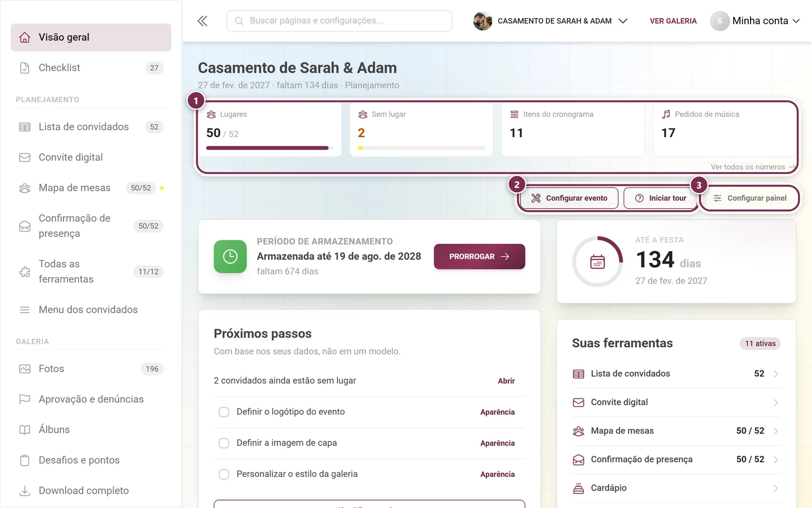Click Ver todos os números link
Image resolution: width=812 pixels, height=508 pixels.
pyautogui.click(x=753, y=167)
